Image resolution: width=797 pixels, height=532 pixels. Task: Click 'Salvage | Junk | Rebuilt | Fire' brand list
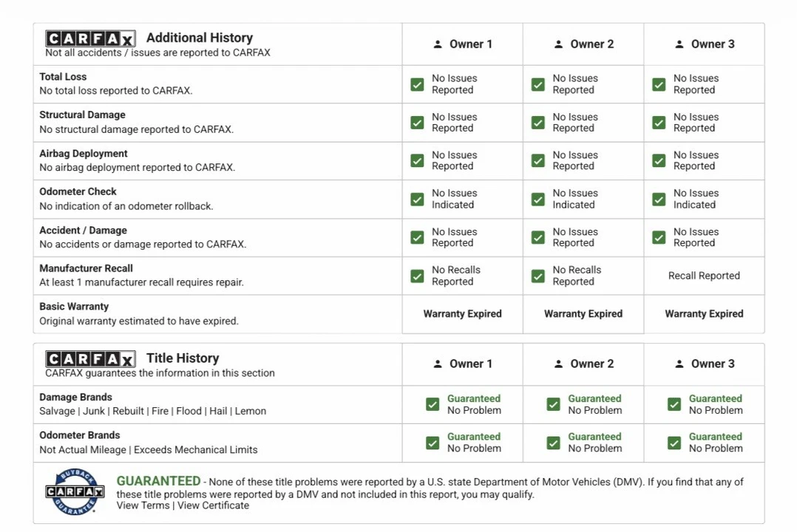[x=152, y=411]
